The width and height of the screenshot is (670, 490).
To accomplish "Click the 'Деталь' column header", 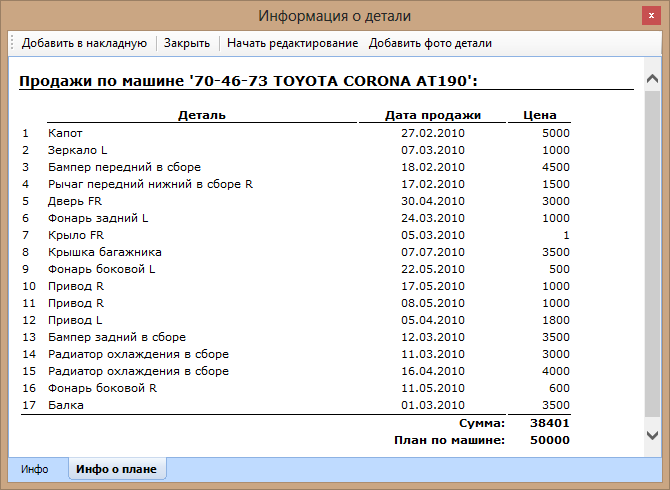I will tap(201, 115).
